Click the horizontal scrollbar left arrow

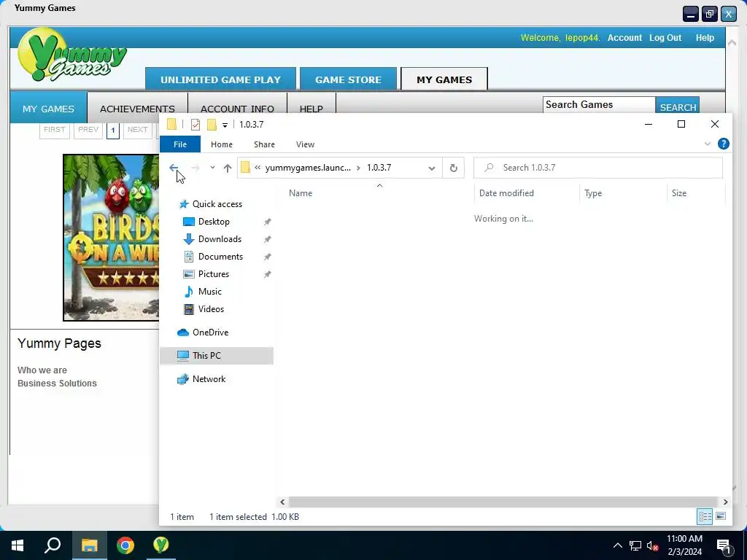282,502
